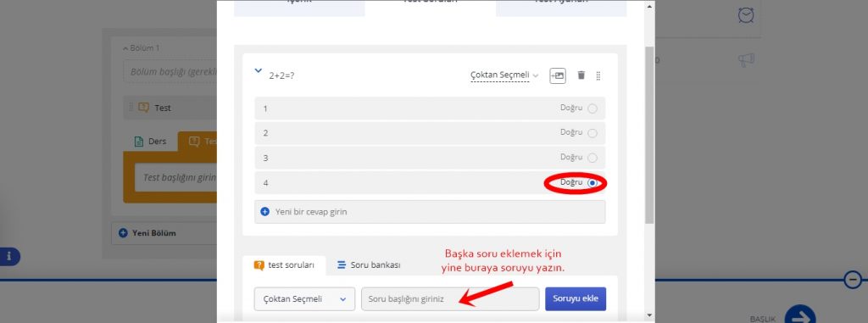Screen dimensions: 868x323
Task: Click the plus icon for new answer
Action: [264, 212]
